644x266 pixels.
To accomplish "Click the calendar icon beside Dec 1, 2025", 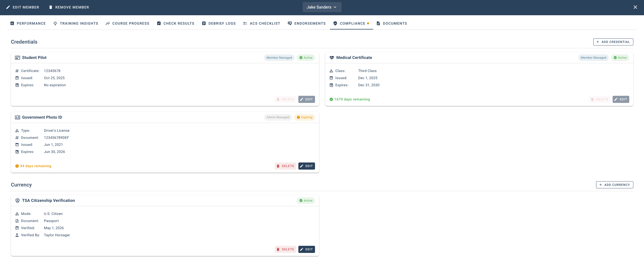I will [331, 78].
